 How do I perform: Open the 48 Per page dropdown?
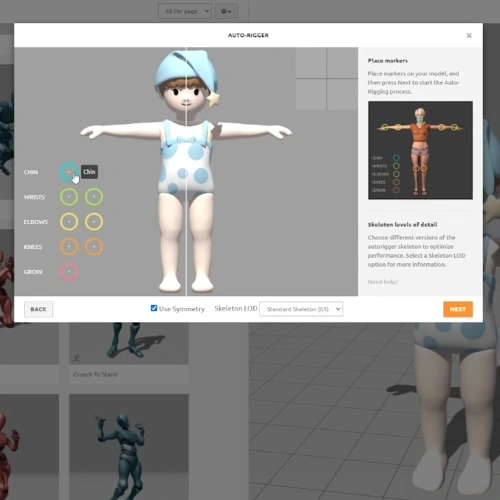(x=185, y=11)
